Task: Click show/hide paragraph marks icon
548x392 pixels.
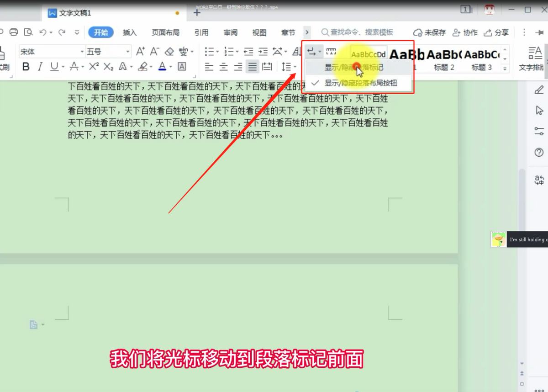Action: (311, 51)
